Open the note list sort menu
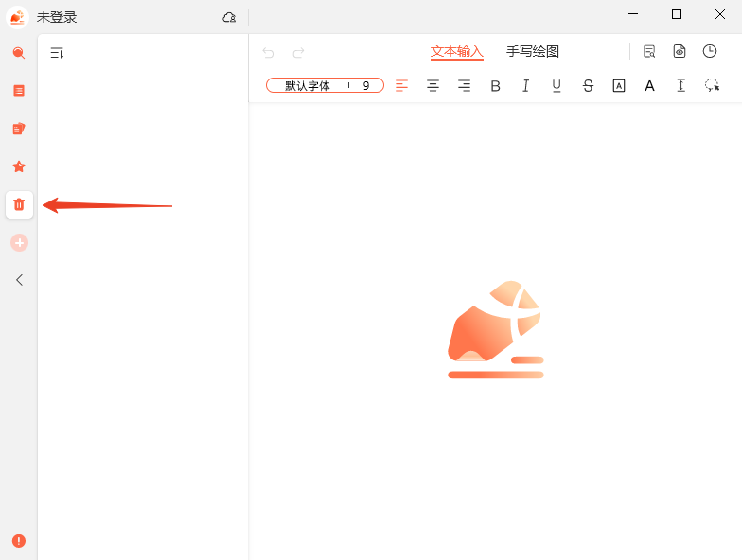 pyautogui.click(x=57, y=53)
